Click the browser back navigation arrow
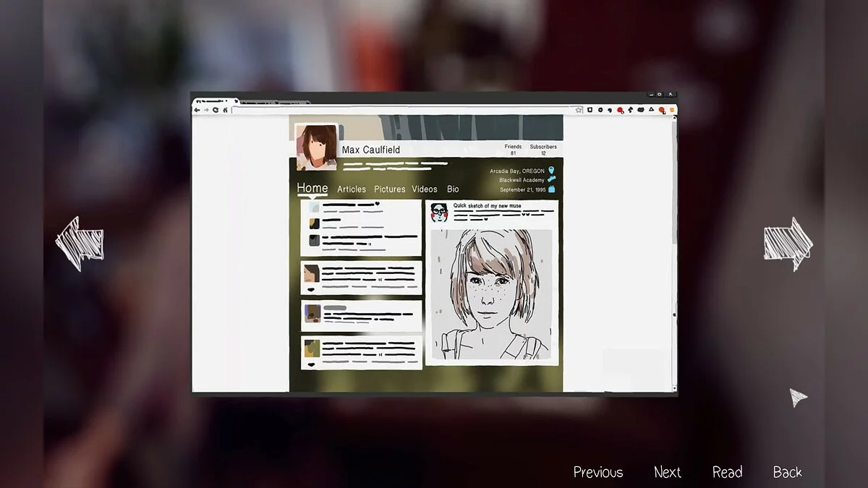The width and height of the screenshot is (868, 488). pyautogui.click(x=197, y=108)
